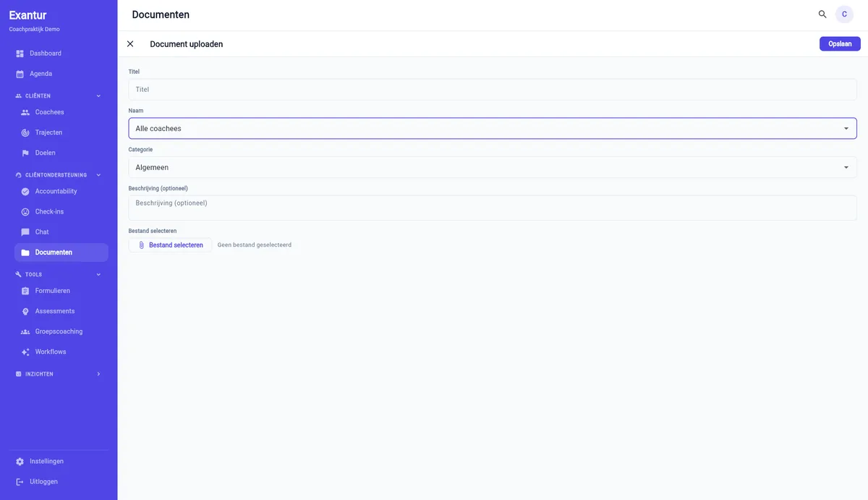Screen dimensions: 868x500
Task: Click the Dashboard grid icon
Action: [x=20, y=54]
